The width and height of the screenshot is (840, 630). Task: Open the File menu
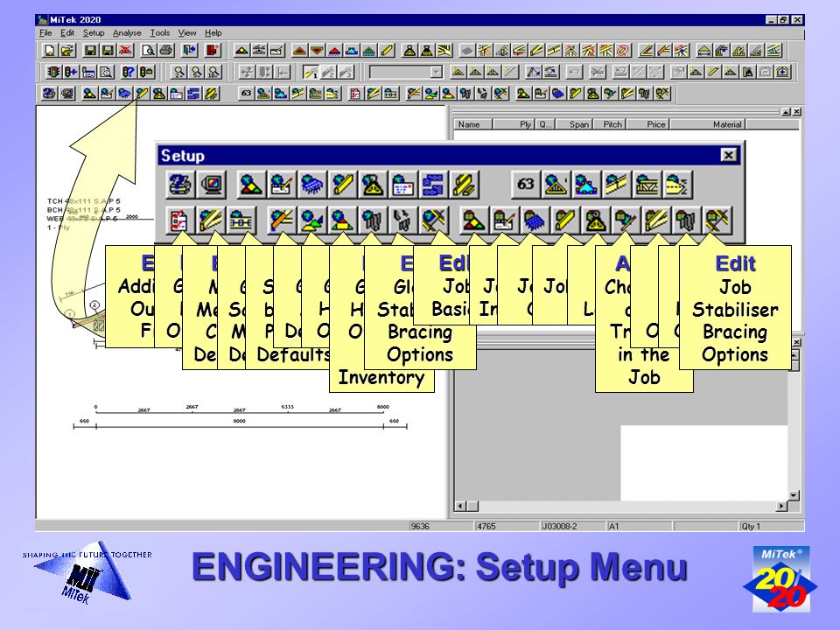tap(45, 32)
